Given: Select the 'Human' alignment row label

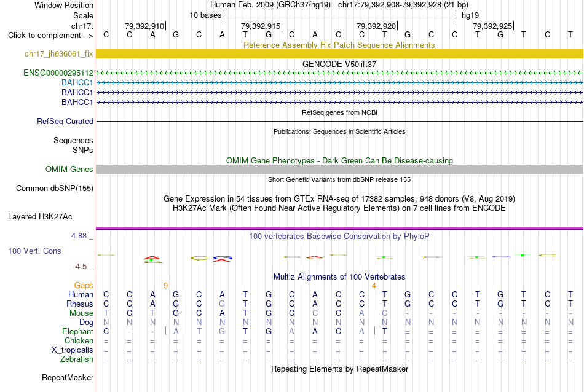Looking at the screenshot, I should coord(81,295).
